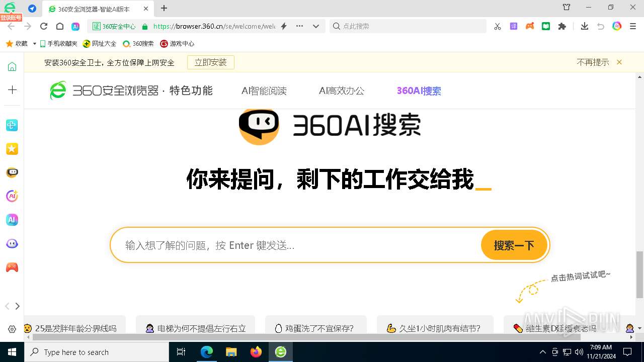Screen dimensions: 644x362
Task: Expand the sidebar with right chevron
Action: point(18,306)
